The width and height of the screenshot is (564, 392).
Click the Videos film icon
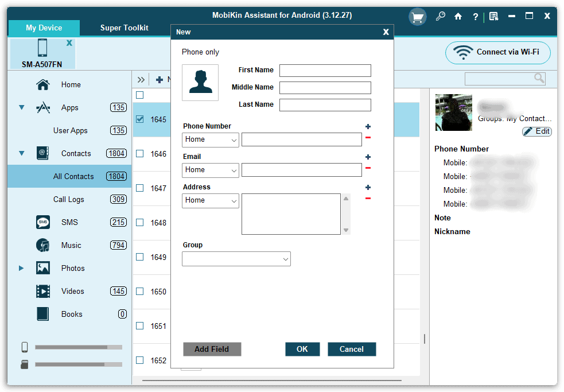[43, 291]
